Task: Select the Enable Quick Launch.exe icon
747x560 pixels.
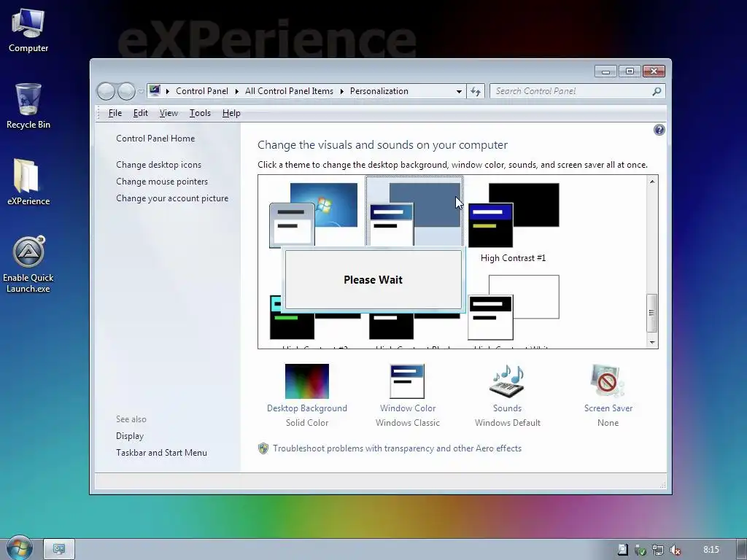Action: (x=28, y=264)
